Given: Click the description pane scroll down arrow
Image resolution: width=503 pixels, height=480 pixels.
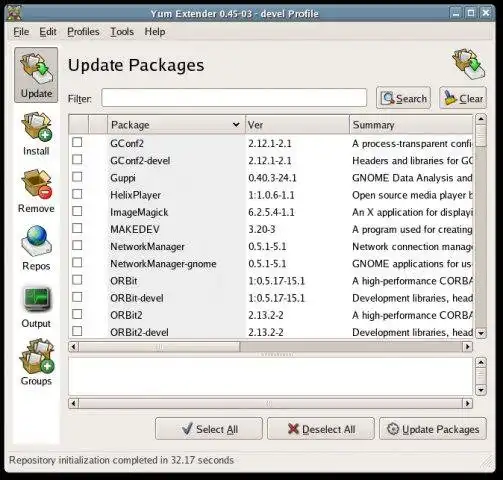Looking at the screenshot, I should tap(481, 390).
